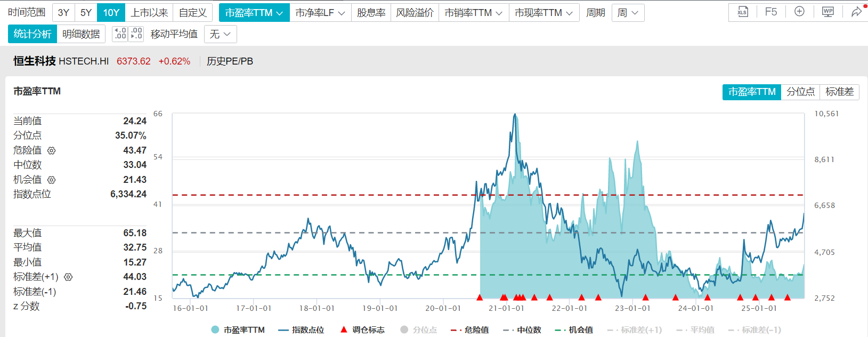Click the circled plus add icon
Image resolution: width=868 pixels, height=337 pixels.
click(799, 11)
